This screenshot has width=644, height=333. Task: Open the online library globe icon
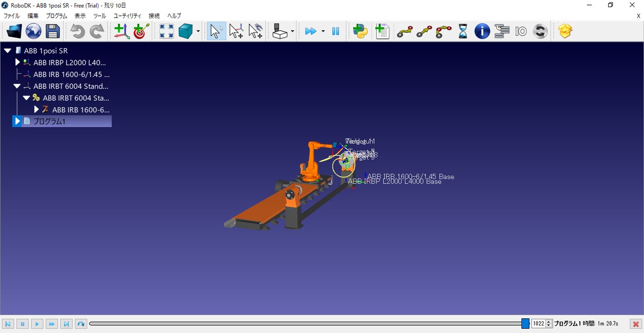pyautogui.click(x=33, y=32)
